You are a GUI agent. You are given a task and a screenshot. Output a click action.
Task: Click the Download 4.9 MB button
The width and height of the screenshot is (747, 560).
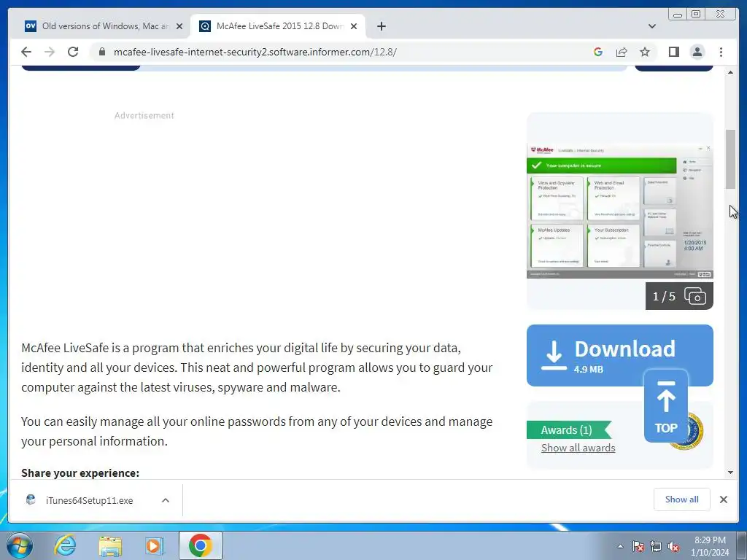point(620,355)
